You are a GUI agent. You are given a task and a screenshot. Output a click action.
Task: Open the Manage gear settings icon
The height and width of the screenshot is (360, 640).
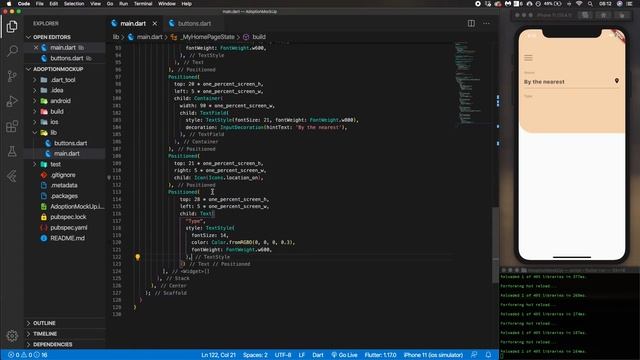[x=12, y=336]
